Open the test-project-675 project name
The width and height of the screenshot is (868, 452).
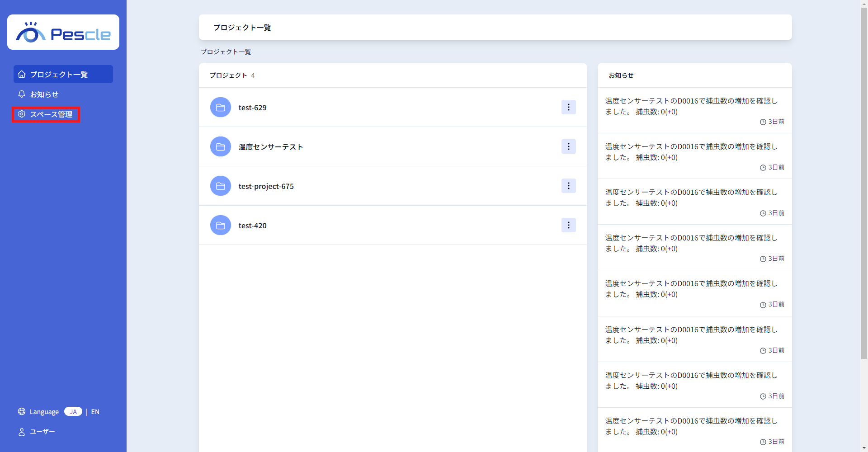coord(266,186)
